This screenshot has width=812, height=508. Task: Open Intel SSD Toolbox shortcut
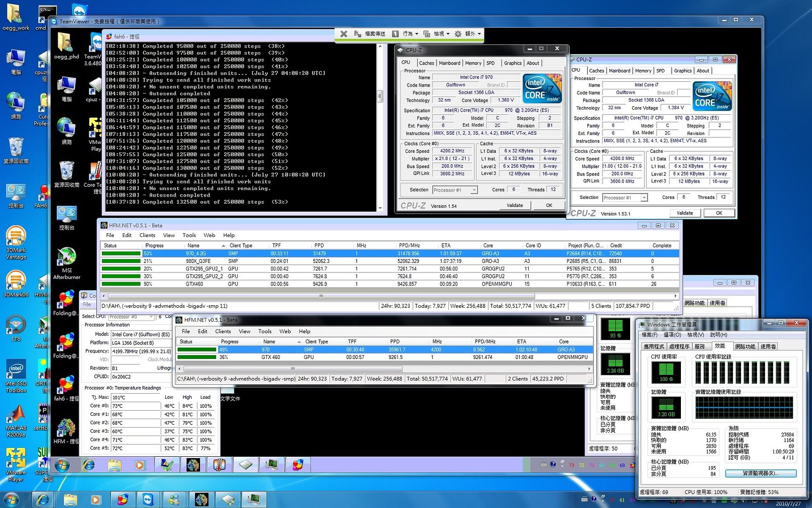[x=16, y=376]
